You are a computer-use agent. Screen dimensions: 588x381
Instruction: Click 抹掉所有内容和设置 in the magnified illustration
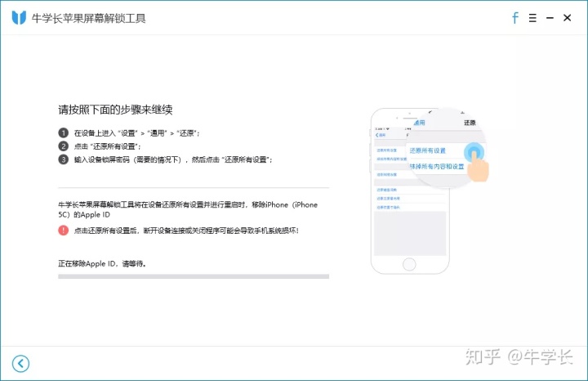tap(437, 166)
